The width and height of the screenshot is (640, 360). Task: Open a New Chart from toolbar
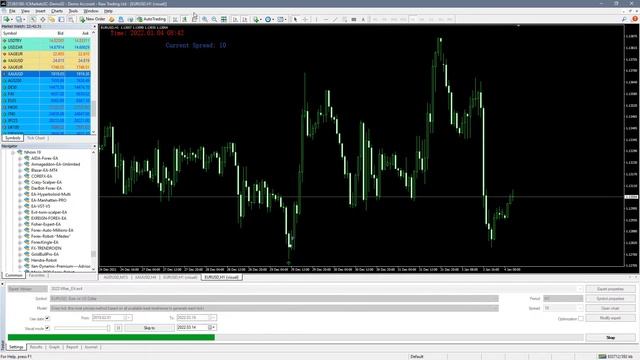coord(7,19)
